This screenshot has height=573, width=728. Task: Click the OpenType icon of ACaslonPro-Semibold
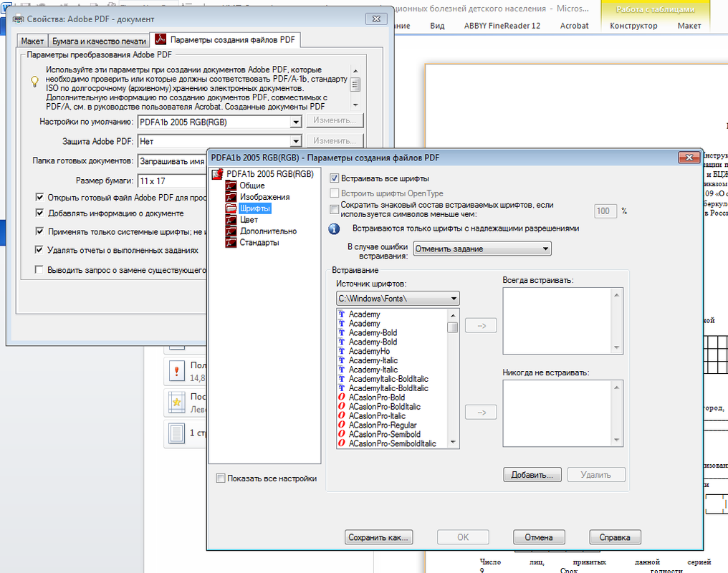[341, 434]
